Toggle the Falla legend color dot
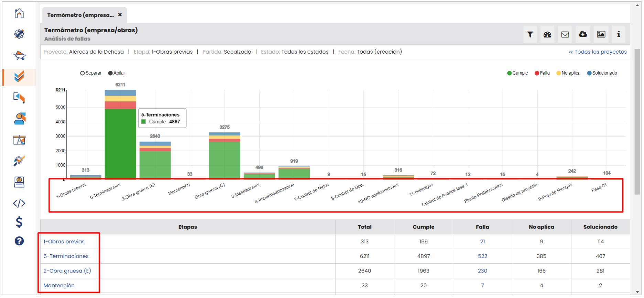Image resolution: width=644 pixels, height=298 pixels. (x=537, y=73)
